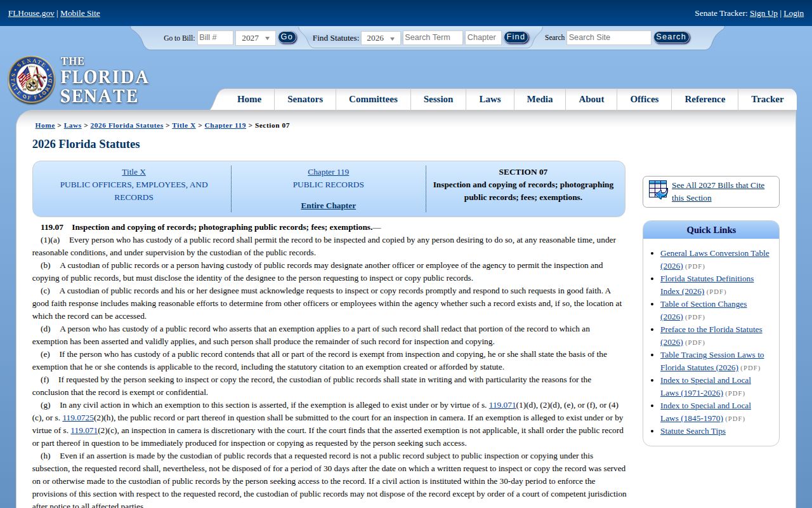Open the Offices menu tab
Screen dimensions: 812x508
[x=645, y=99]
